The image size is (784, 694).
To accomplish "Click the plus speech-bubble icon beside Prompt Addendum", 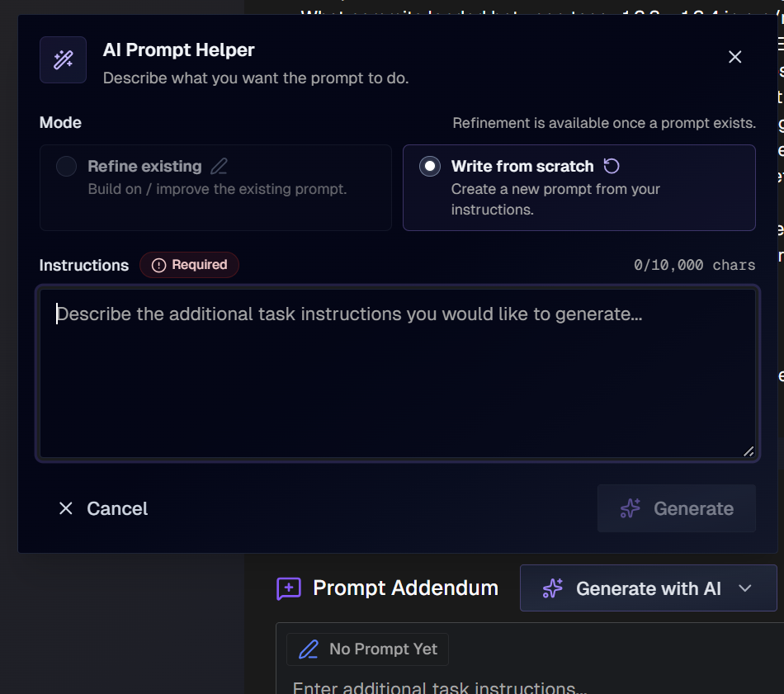I will 287,588.
